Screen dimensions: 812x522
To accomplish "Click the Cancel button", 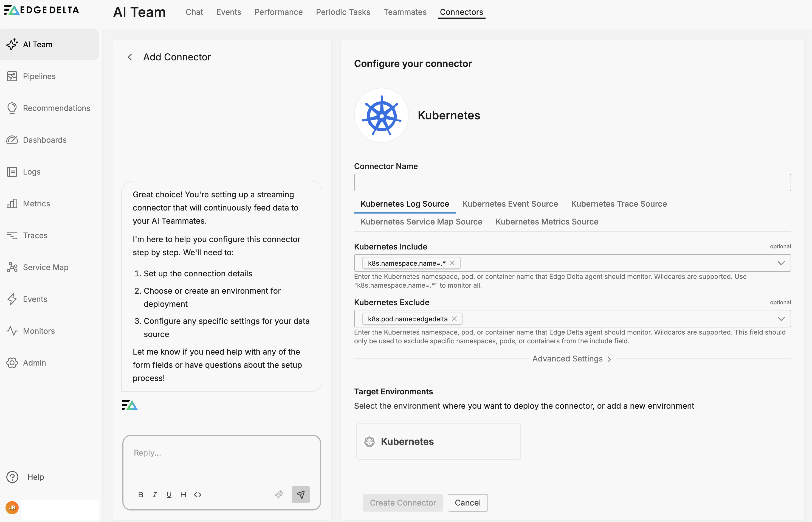I will tap(467, 503).
